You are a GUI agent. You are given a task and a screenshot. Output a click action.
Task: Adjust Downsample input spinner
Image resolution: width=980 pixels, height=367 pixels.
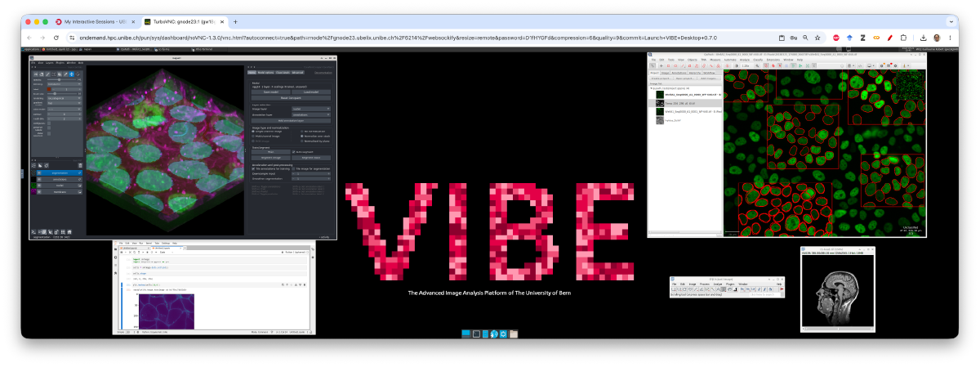tap(311, 173)
